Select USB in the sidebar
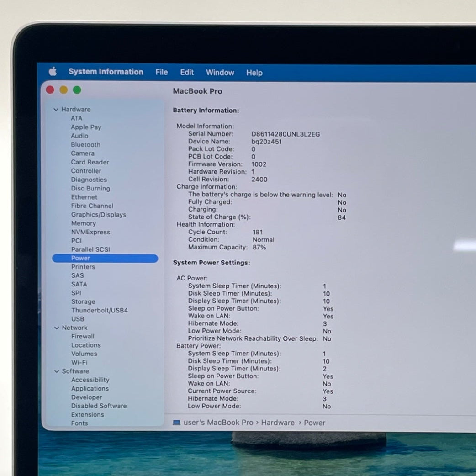This screenshot has height=476, width=476. [x=78, y=319]
